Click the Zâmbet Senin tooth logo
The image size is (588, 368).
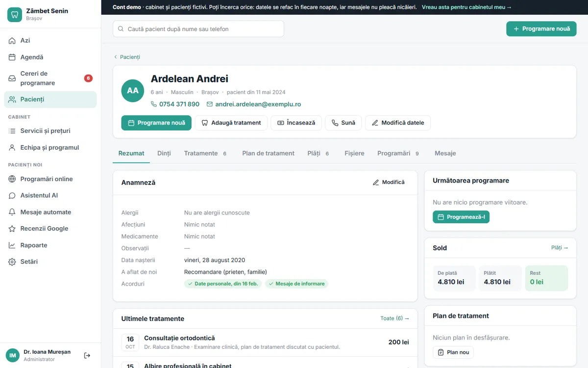coord(15,15)
